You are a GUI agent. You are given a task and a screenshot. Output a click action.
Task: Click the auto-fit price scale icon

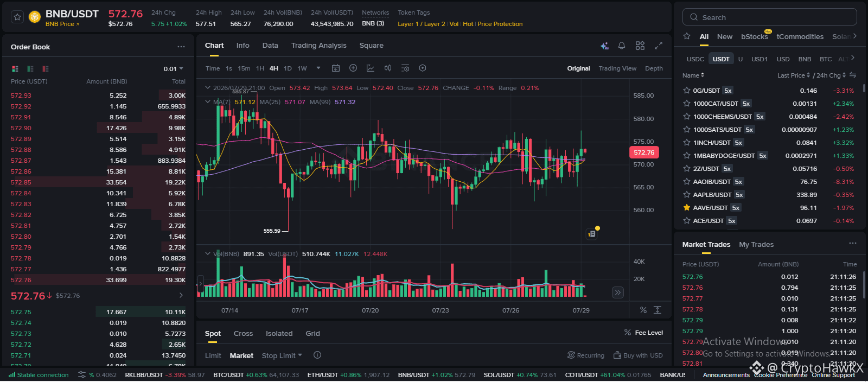[x=658, y=310]
